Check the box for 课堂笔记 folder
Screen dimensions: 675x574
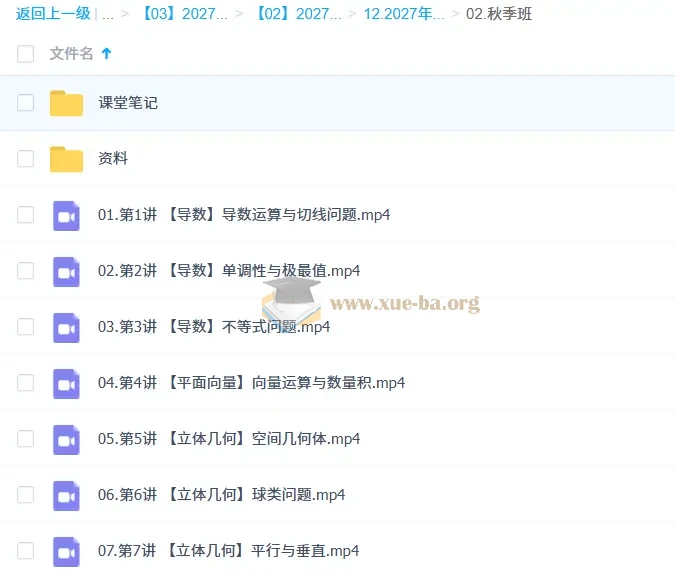25,103
